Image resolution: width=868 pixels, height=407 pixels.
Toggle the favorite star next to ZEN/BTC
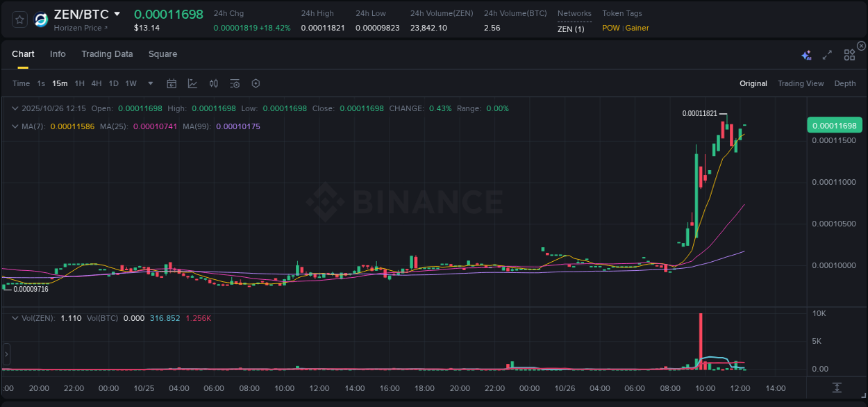(19, 19)
